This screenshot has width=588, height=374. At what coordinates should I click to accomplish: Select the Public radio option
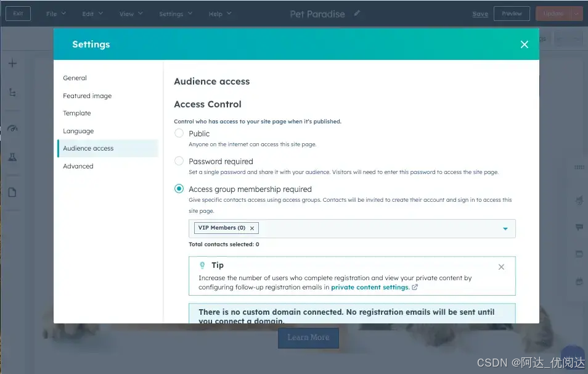pos(179,133)
